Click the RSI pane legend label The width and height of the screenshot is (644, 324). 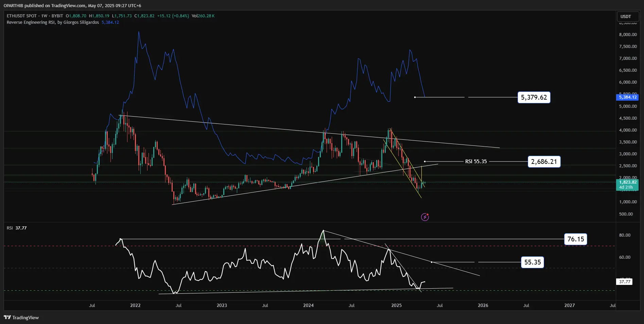click(10, 228)
